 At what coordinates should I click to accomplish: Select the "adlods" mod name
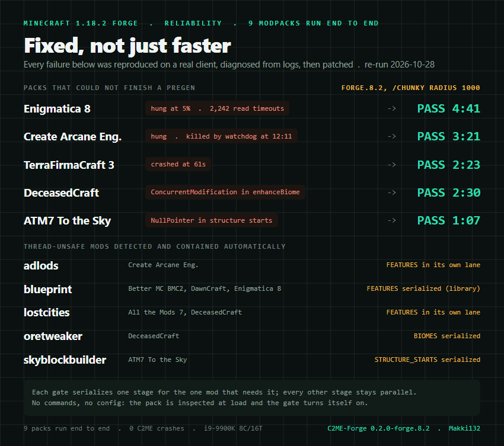point(41,265)
